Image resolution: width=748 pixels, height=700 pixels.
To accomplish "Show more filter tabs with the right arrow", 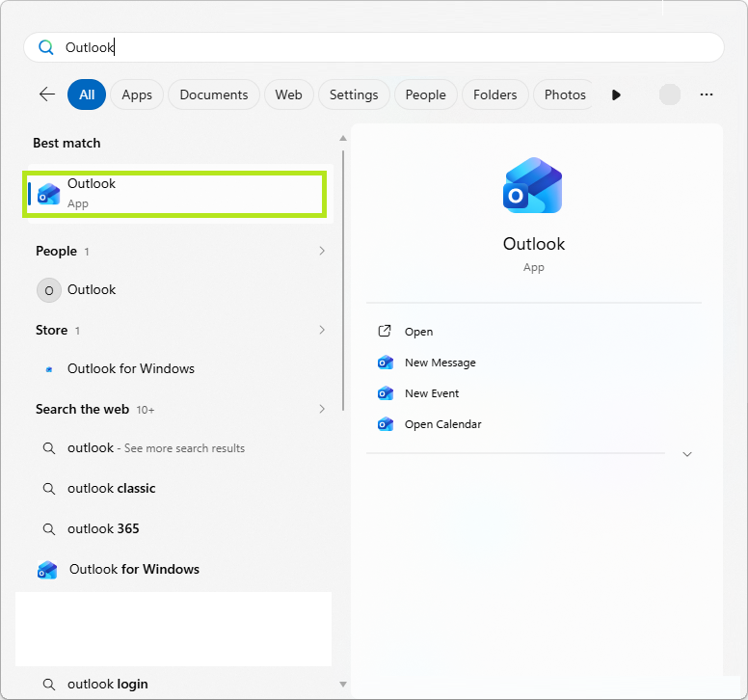I will pos(616,94).
